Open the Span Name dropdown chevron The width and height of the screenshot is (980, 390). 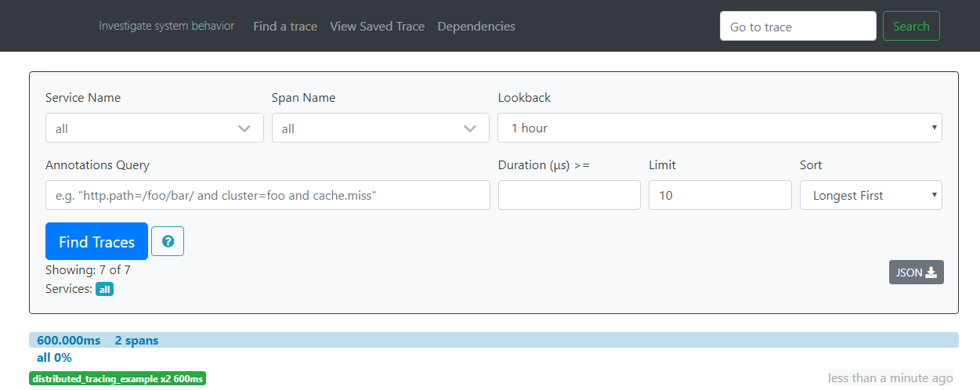tap(470, 128)
